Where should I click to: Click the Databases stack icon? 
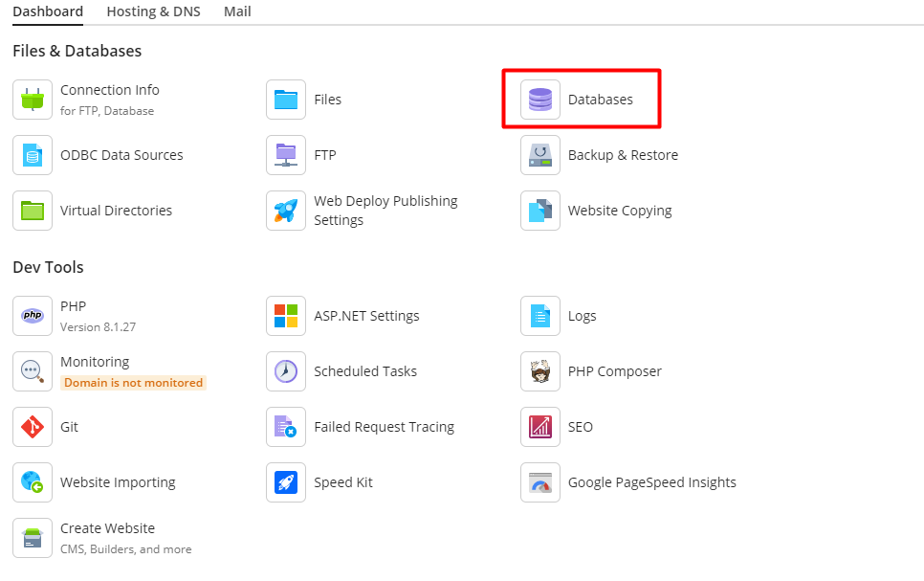coord(540,100)
